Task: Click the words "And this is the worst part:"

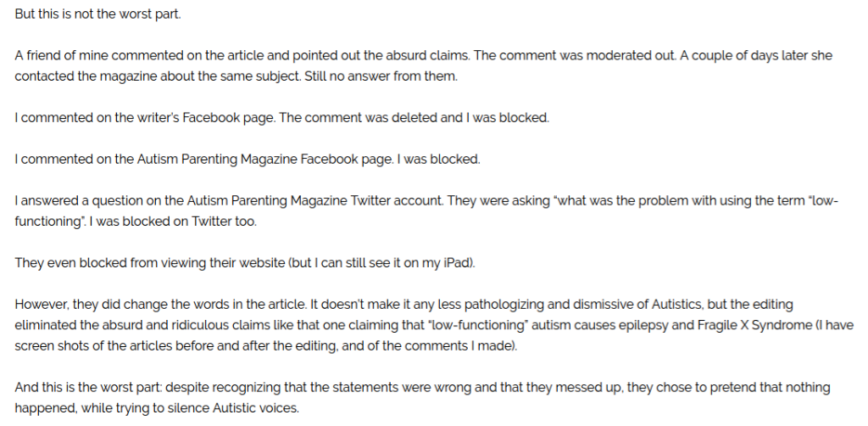Action: pyautogui.click(x=90, y=387)
